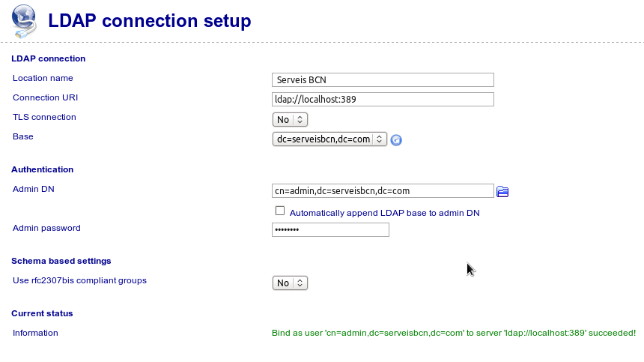Click the 'LDAP connection setup' page title
The image size is (644, 362).
click(x=150, y=21)
